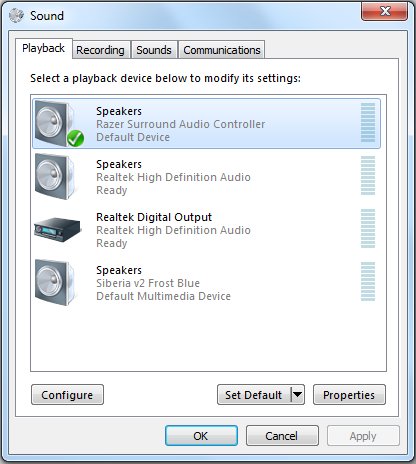Select the Realtek Digital Output receiver icon
The width and height of the screenshot is (416, 464).
pos(57,230)
